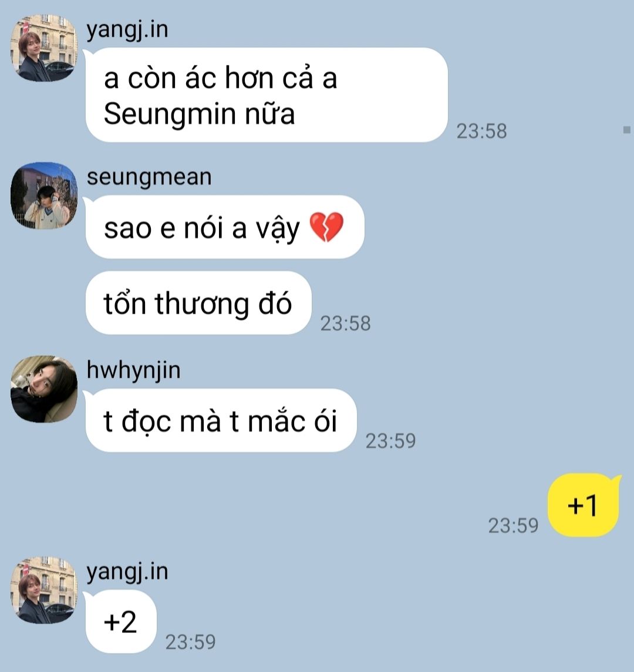Tap the yellow +1 message bubble
The height and width of the screenshot is (672, 634).
[584, 505]
